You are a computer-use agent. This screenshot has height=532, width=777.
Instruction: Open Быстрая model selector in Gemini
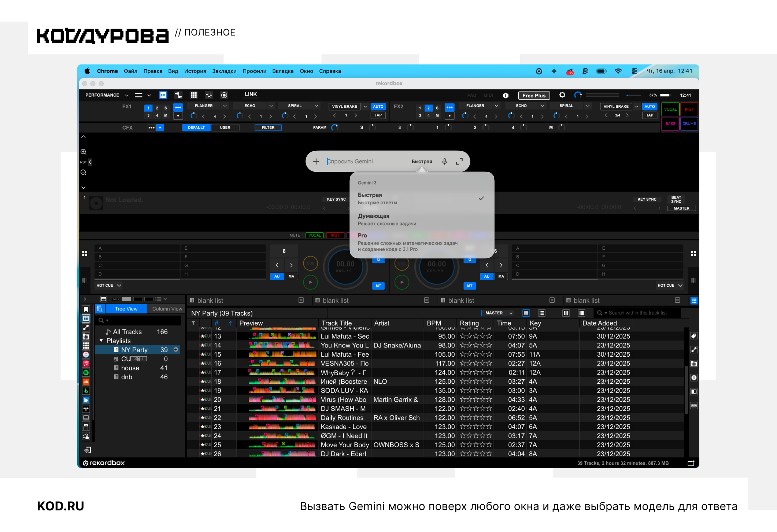click(422, 161)
